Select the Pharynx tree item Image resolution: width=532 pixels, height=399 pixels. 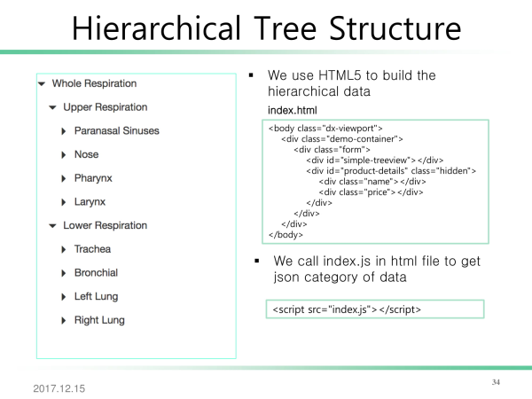(93, 178)
